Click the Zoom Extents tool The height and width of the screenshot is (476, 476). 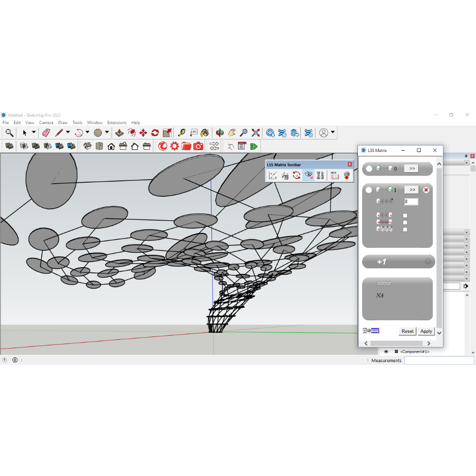tap(255, 133)
